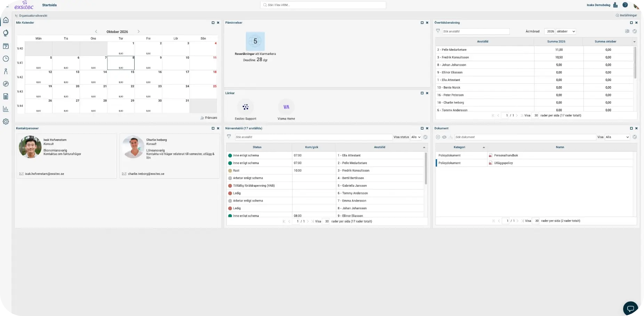Click the Frånvaro button under calendar
The width and height of the screenshot is (644, 316).
(209, 118)
